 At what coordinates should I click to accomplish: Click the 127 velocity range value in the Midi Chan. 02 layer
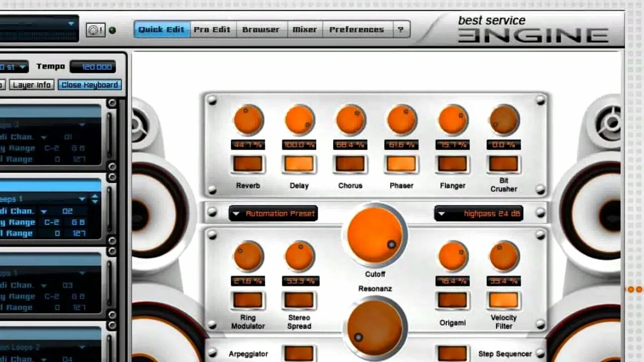point(78,233)
